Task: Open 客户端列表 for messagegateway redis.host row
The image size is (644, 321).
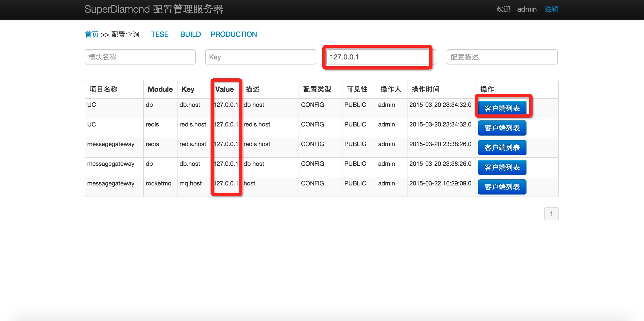Action: (x=502, y=148)
